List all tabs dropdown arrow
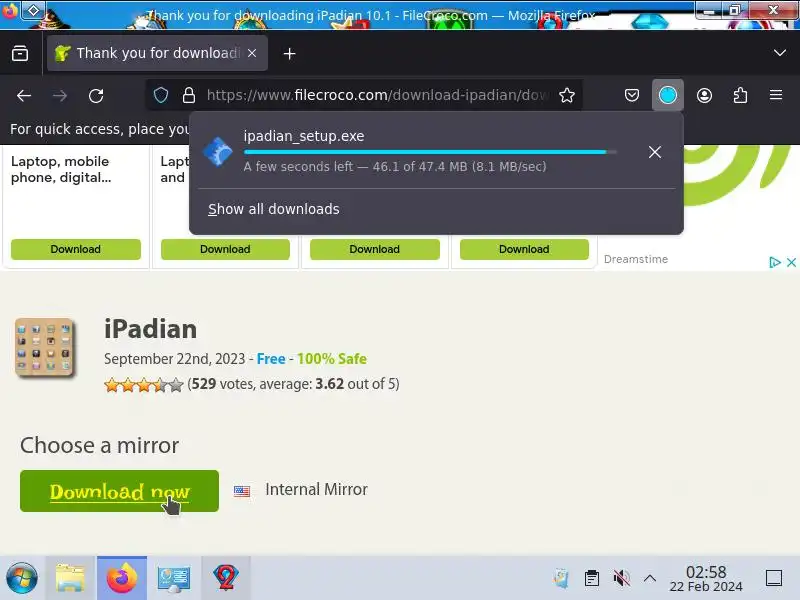 click(x=779, y=53)
